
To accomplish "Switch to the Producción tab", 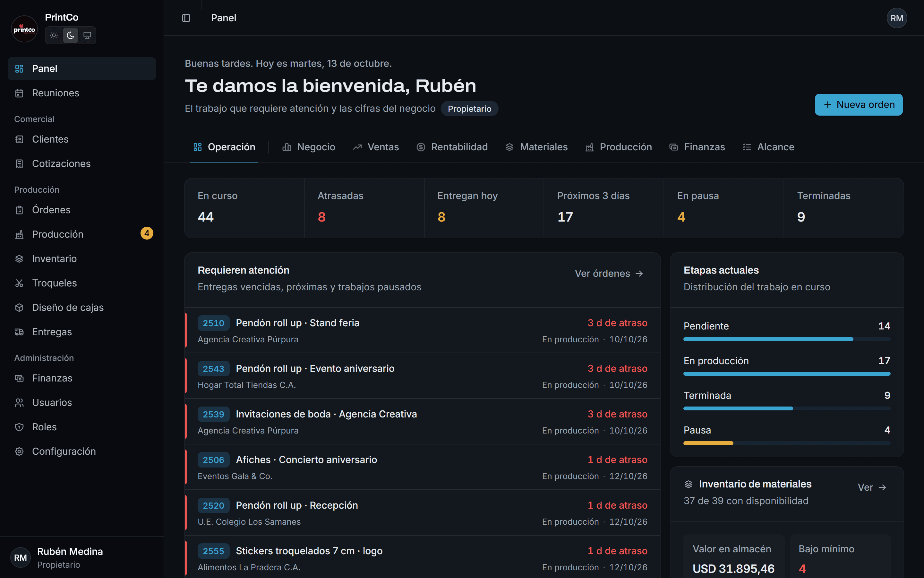I will (619, 147).
